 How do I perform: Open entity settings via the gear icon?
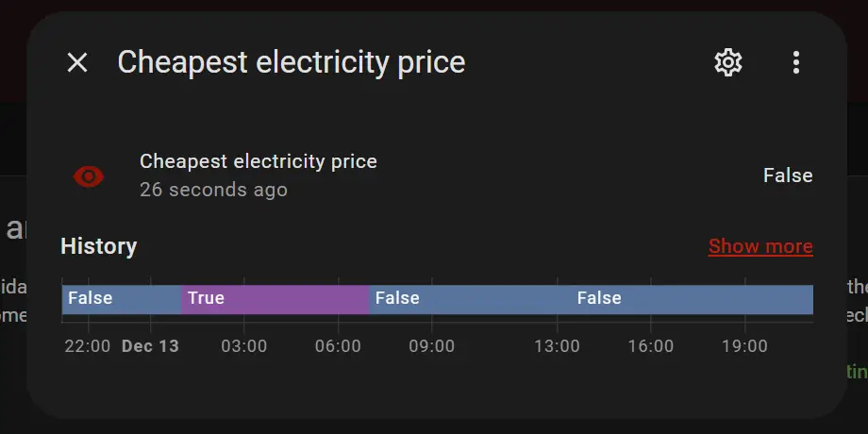pyautogui.click(x=728, y=62)
